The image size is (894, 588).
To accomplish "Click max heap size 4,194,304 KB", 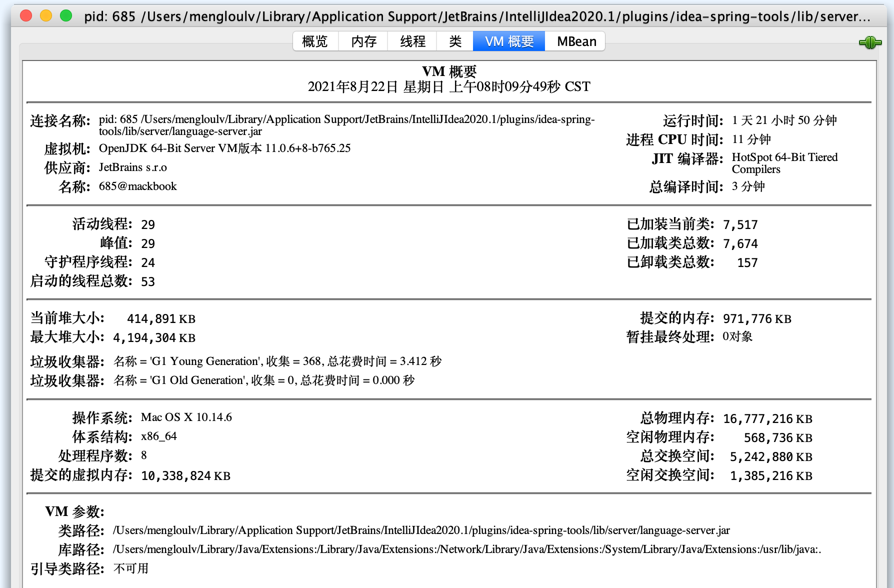I will point(154,338).
